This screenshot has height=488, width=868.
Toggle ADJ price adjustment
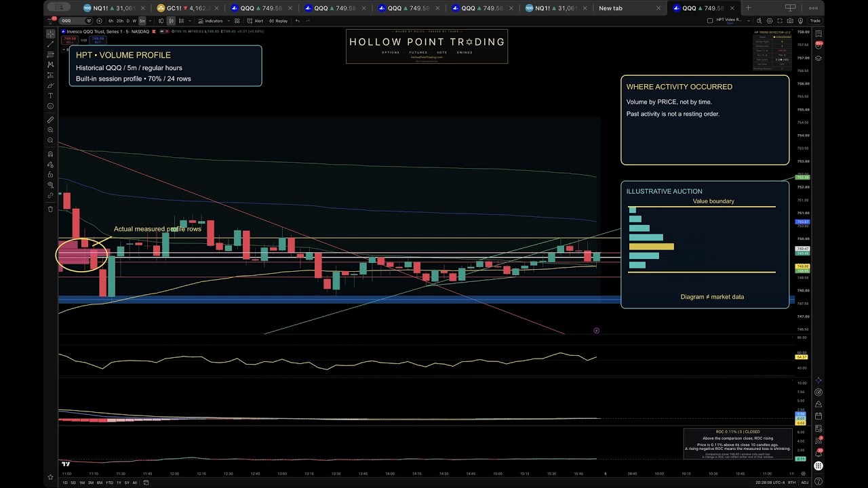coord(805,483)
